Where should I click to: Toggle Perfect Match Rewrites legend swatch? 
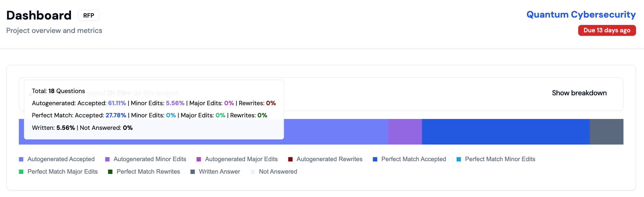point(110,172)
